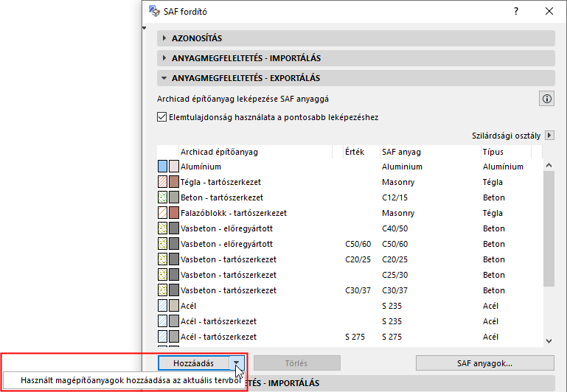Click the Archicad építőanyag column header
The width and height of the screenshot is (567, 392).
pyautogui.click(x=255, y=152)
